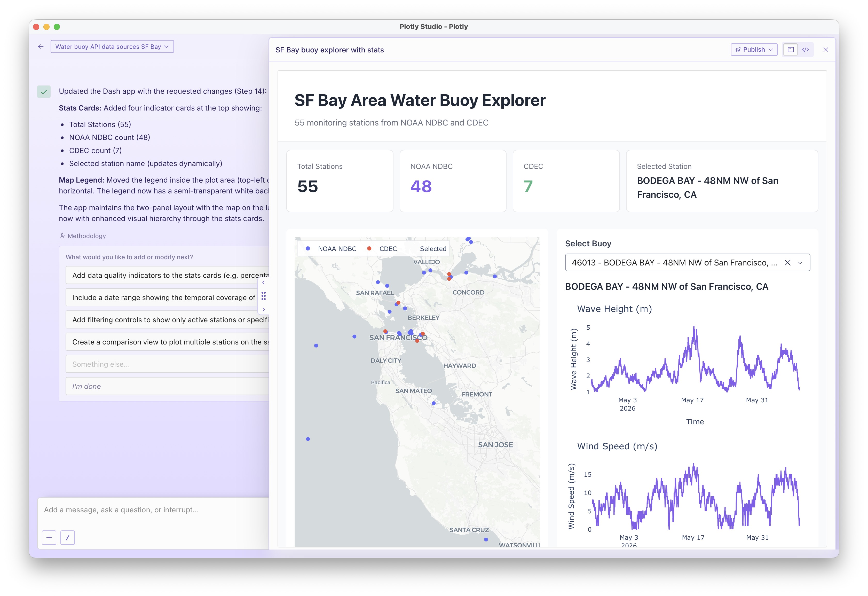Viewport: 868px width, 596px height.
Task: Click the buoy marker near SANTA CRUZ
Action: pos(486,539)
